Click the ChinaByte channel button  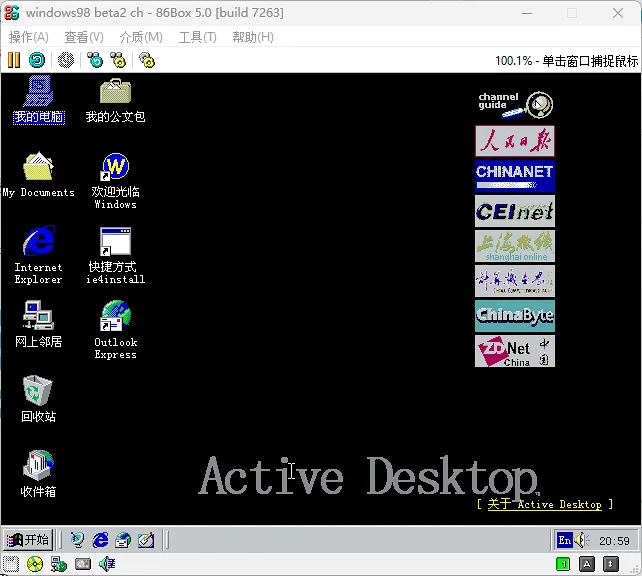(x=514, y=316)
